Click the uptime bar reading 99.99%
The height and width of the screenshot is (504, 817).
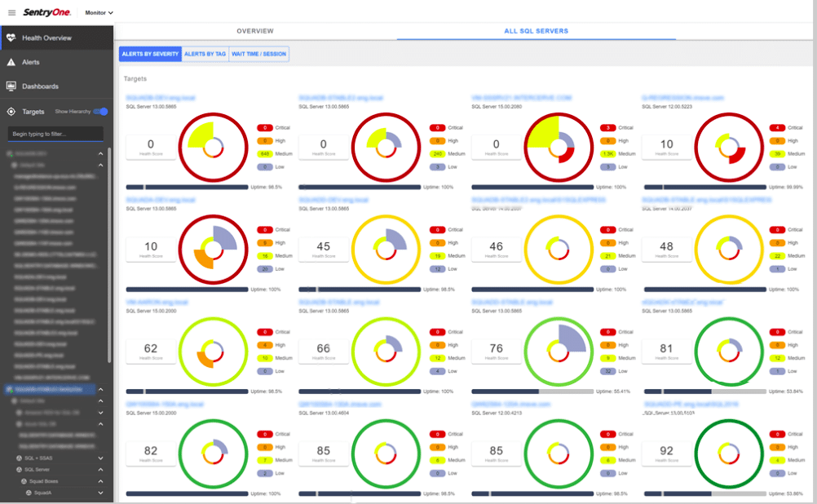[704, 187]
